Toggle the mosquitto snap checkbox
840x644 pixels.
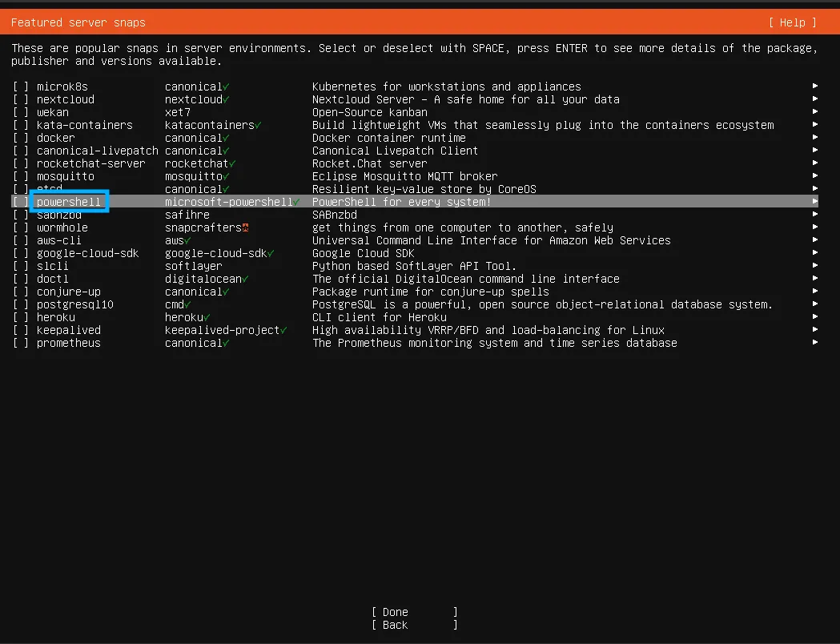point(20,177)
